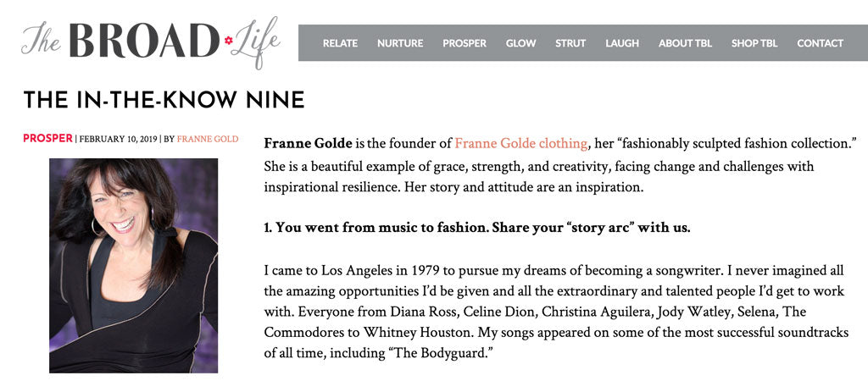
Task: Click the CONTACT navigation link
Action: point(820,43)
